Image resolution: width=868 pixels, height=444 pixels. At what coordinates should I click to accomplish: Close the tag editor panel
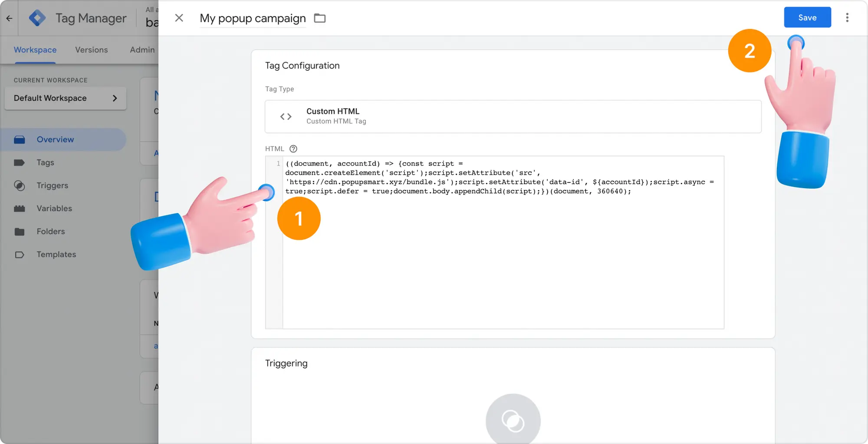pyautogui.click(x=179, y=18)
